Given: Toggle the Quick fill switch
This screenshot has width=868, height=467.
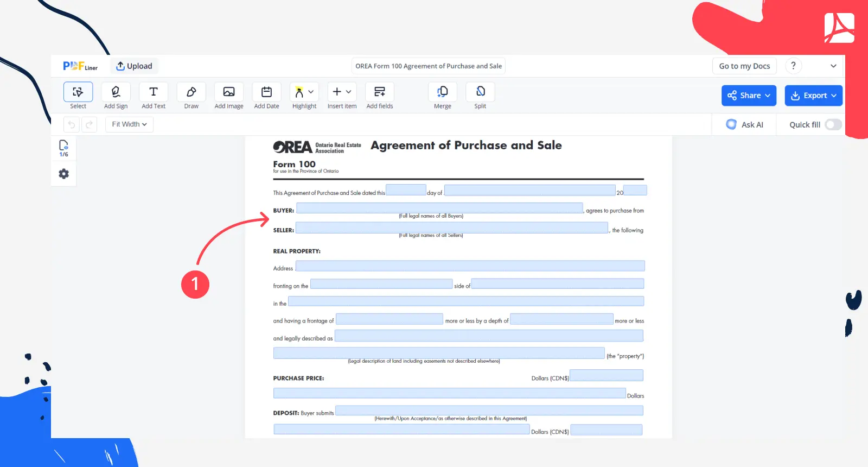Looking at the screenshot, I should 833,124.
